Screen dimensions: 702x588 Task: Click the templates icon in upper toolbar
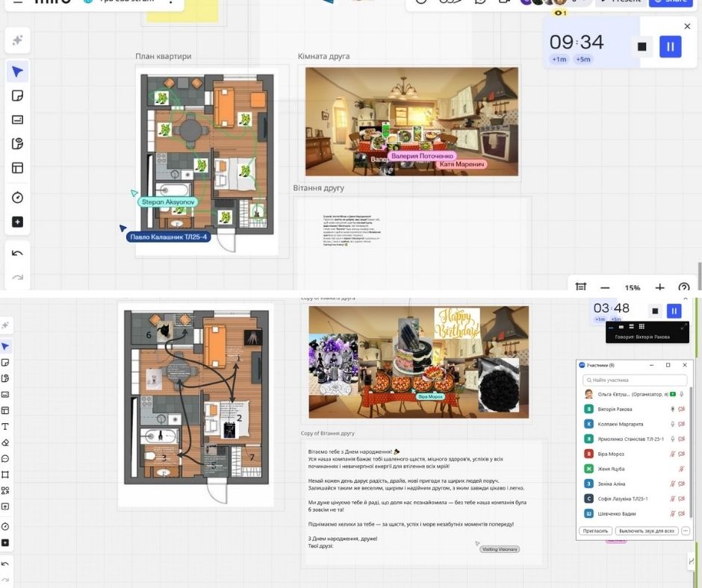[18, 168]
